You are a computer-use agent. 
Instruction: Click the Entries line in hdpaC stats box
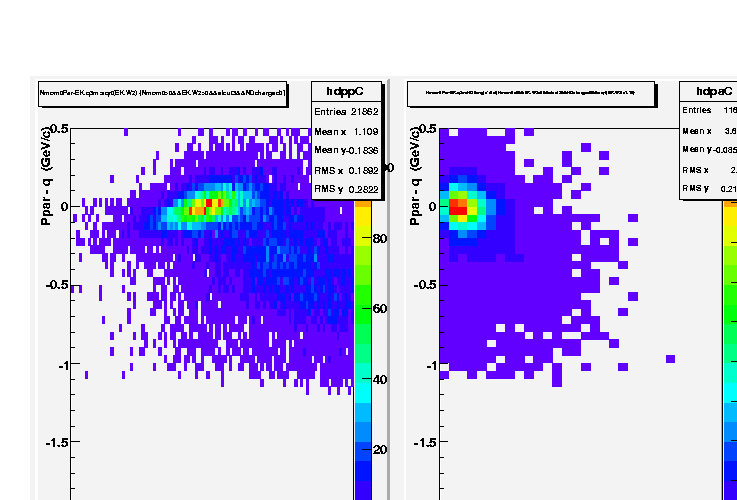[x=709, y=110]
